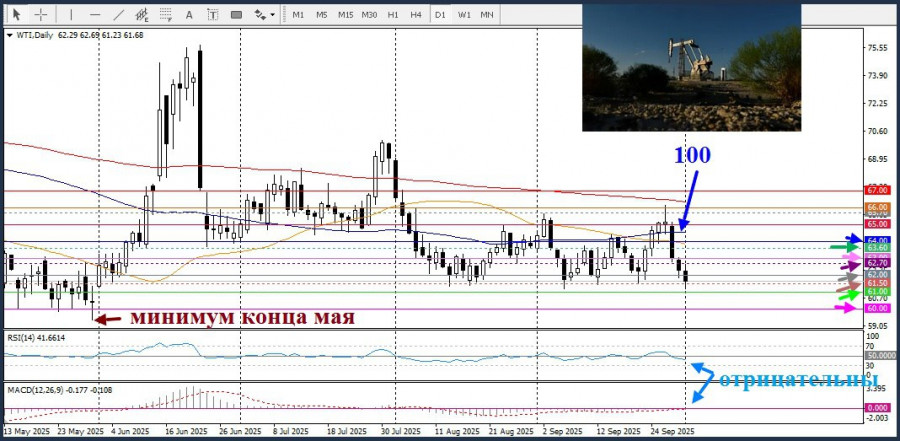The height and width of the screenshot is (441, 900).
Task: Click the magenta 60.00 price level label
Action: [878, 309]
